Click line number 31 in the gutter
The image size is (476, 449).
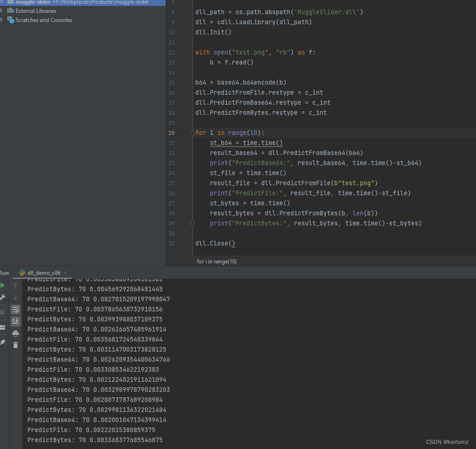pyautogui.click(x=171, y=243)
